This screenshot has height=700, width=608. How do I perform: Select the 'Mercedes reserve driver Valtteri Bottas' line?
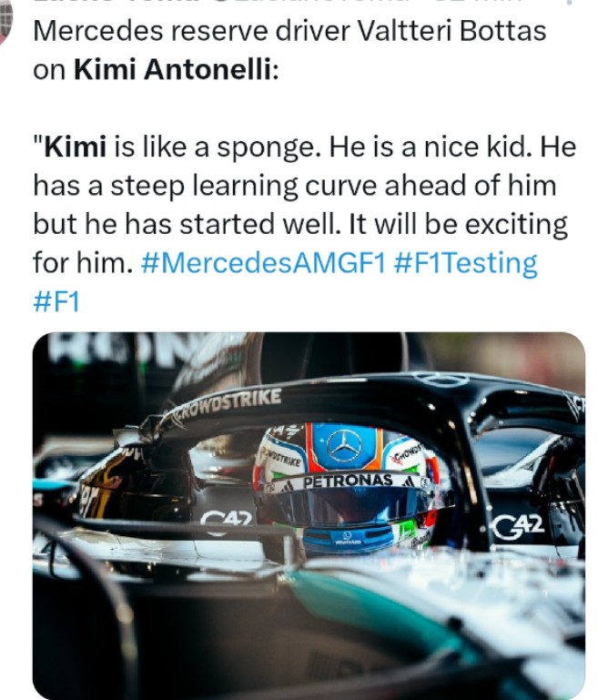pyautogui.click(x=289, y=31)
